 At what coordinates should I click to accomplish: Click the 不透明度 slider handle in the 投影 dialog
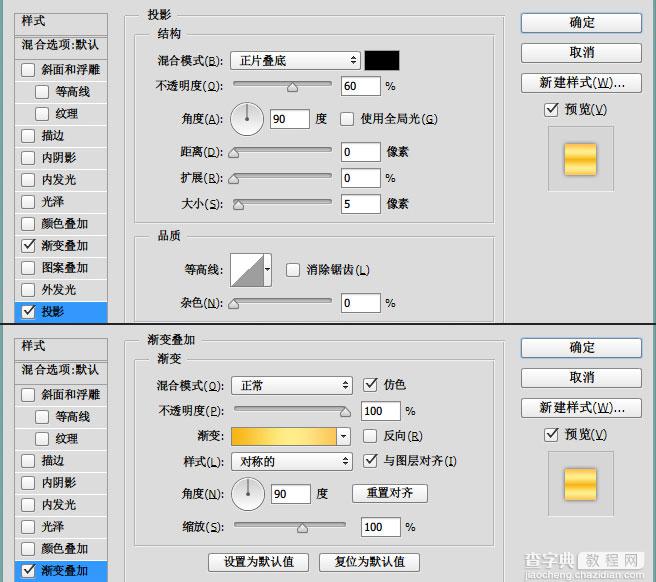[292, 87]
